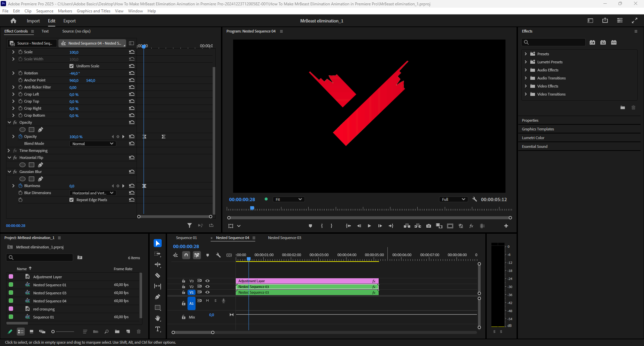Open the Graphics and Titles menu
Screen dimensions: 644x346
click(x=93, y=11)
